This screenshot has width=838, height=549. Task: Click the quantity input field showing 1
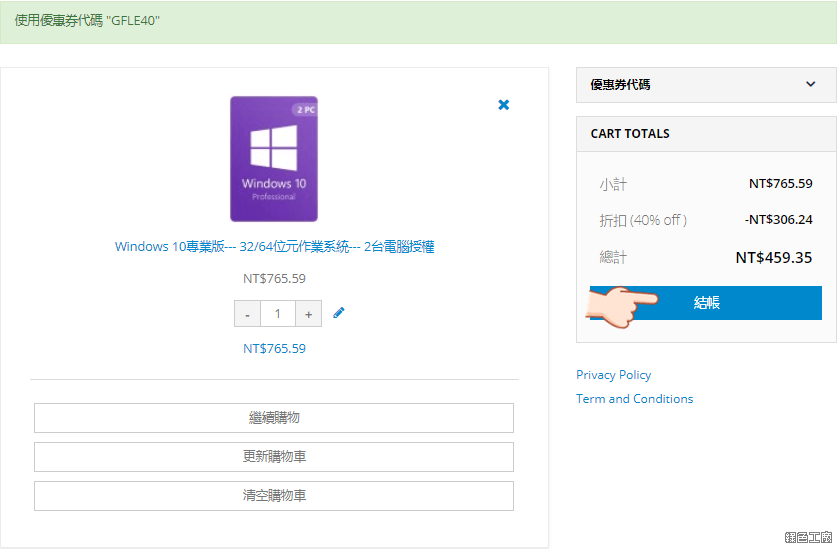278,314
